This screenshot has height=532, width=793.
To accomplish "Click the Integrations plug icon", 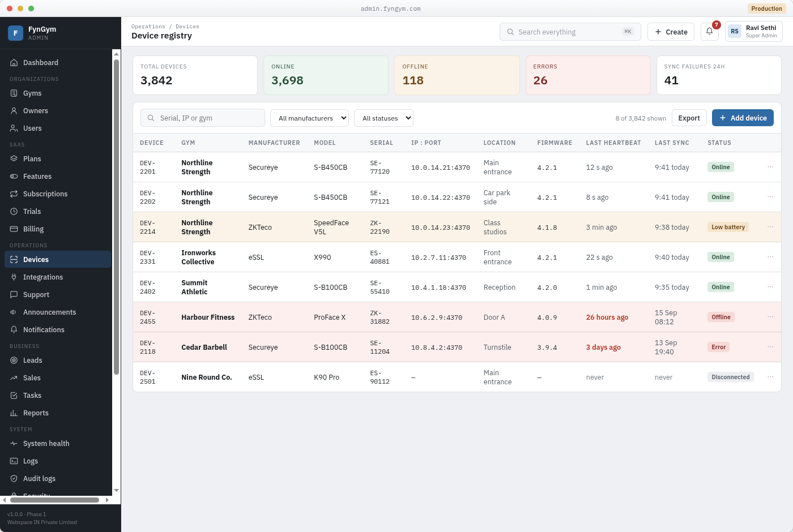I will point(14,277).
